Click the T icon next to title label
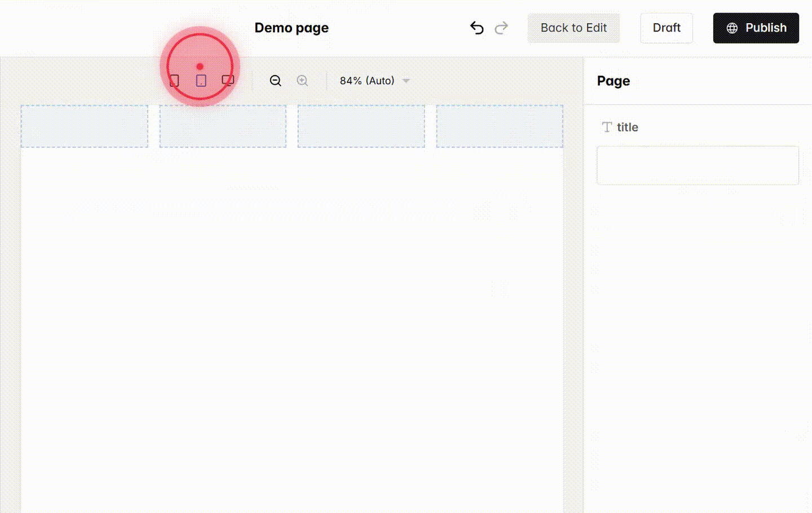The height and width of the screenshot is (513, 812). tap(607, 127)
